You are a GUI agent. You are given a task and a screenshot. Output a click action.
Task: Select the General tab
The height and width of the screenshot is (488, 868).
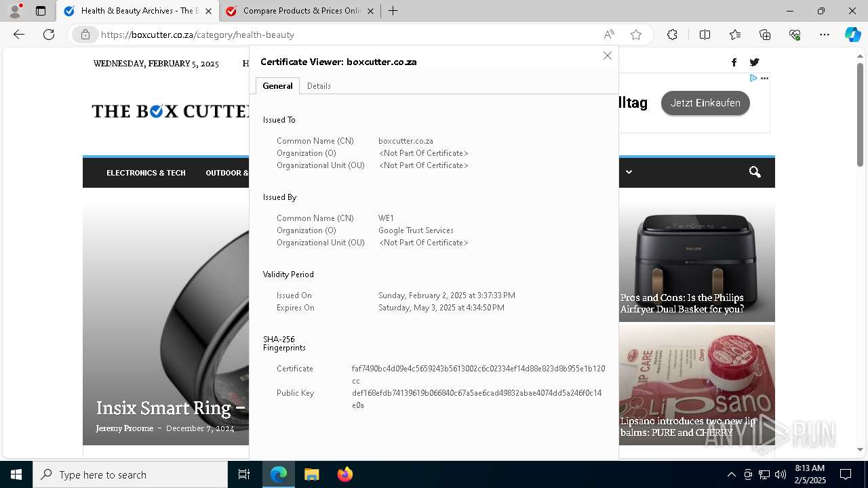tap(277, 86)
